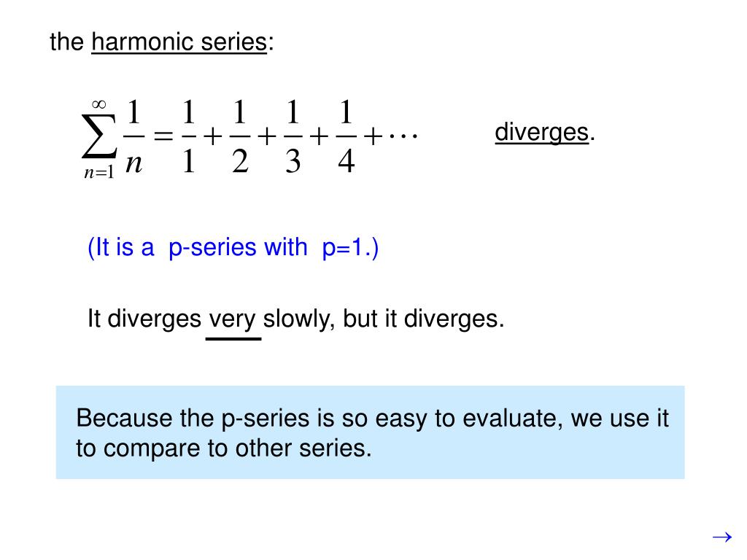Image resolution: width=747 pixels, height=560 pixels.
Task: Click the fraction one third term
Action: 293,137
